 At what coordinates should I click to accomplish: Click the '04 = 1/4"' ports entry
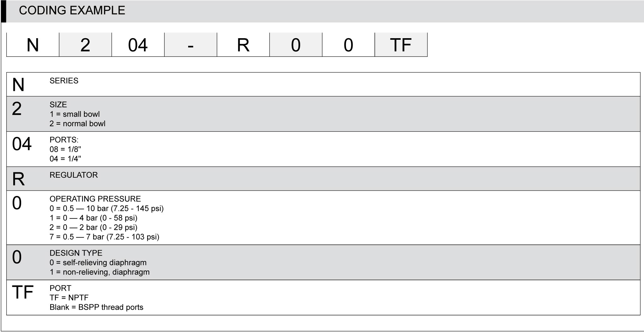point(65,159)
